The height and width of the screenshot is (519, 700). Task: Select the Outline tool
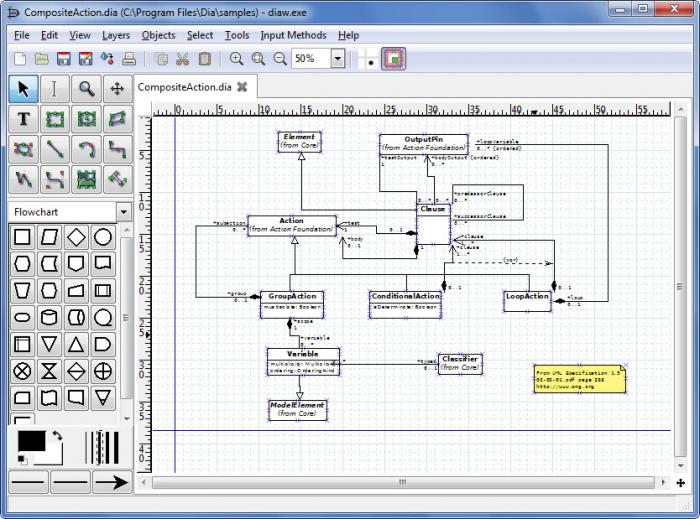pos(117,179)
